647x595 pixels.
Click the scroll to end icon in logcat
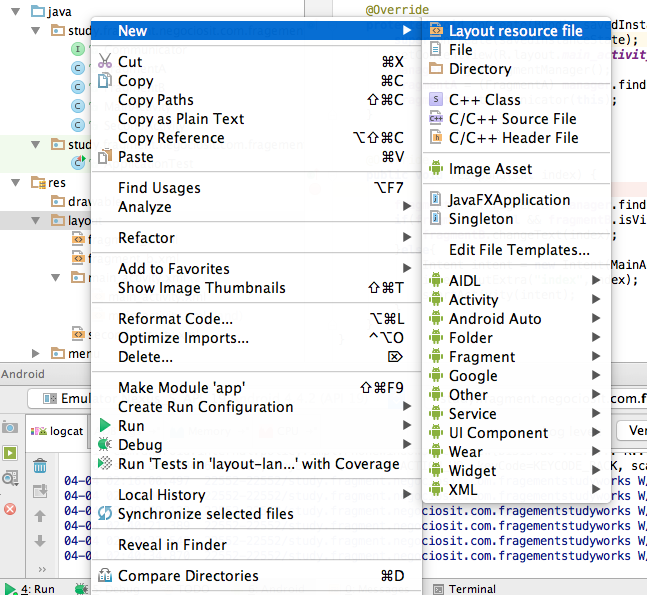[x=41, y=490]
